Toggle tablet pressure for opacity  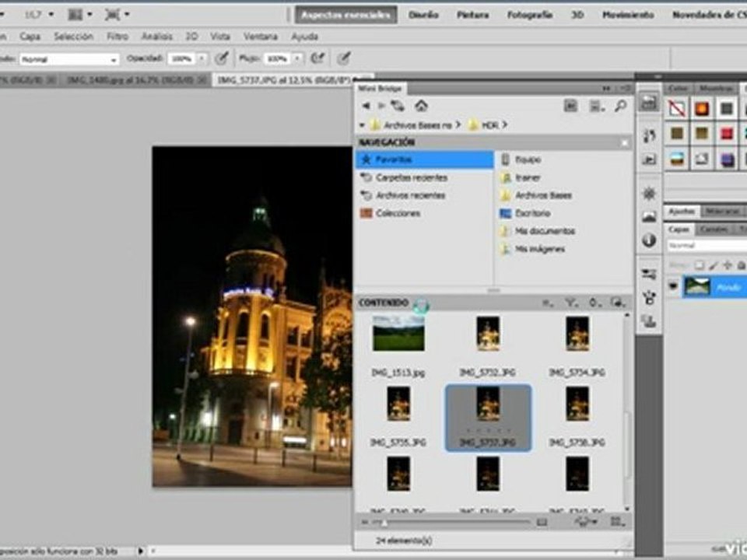click(221, 58)
